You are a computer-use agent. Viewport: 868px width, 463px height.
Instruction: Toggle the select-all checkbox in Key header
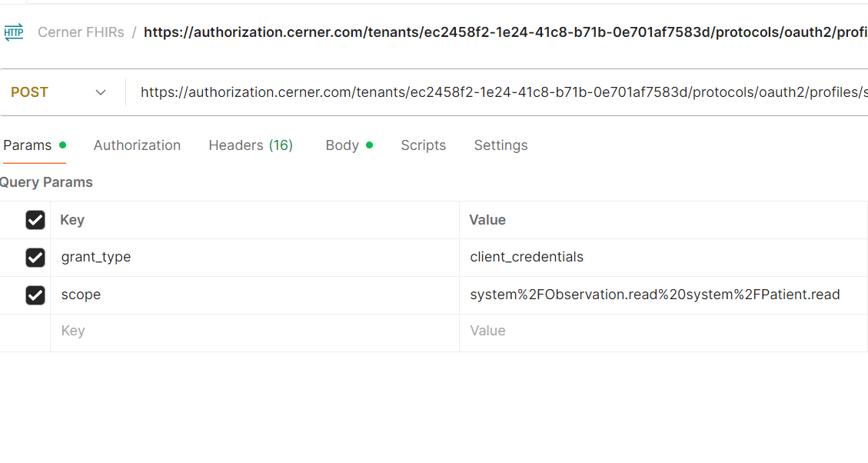click(35, 220)
